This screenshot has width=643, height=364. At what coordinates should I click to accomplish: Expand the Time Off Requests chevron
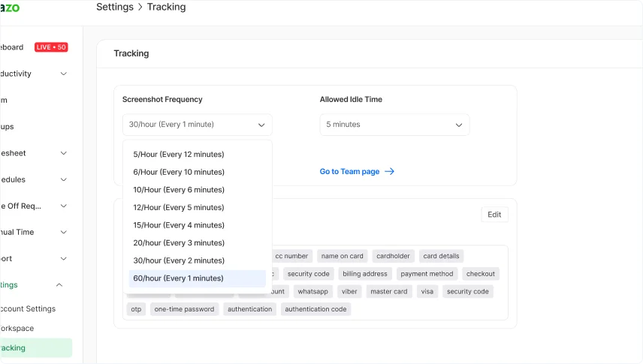[63, 206]
